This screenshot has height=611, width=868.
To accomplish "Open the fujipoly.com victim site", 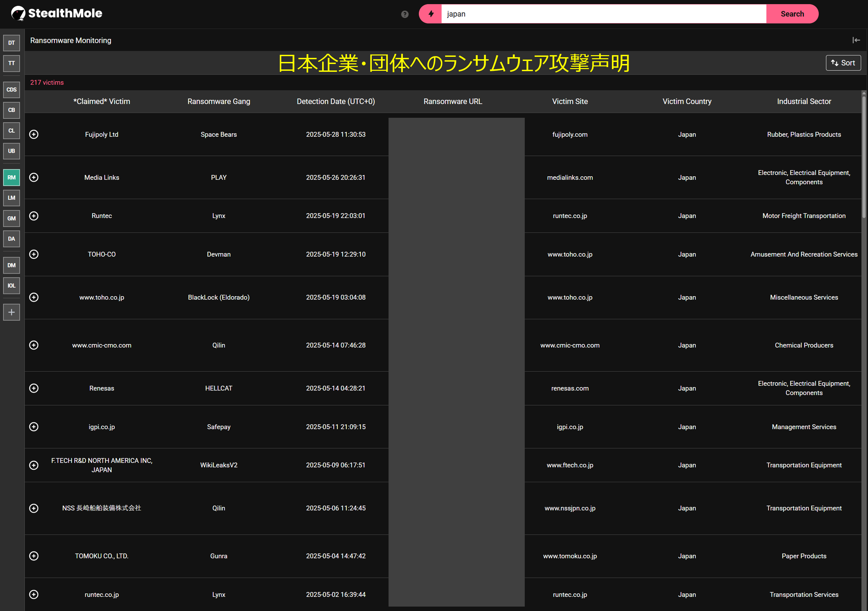I will (x=570, y=134).
